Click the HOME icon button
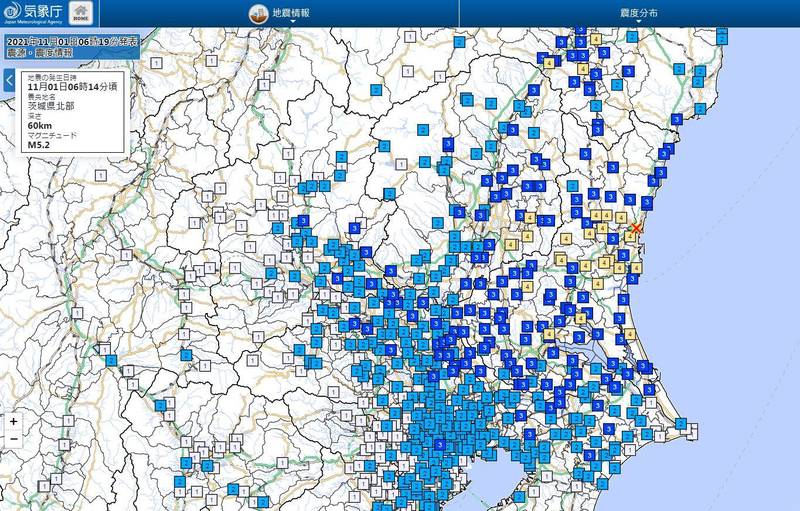The image size is (800, 511). click(81, 14)
